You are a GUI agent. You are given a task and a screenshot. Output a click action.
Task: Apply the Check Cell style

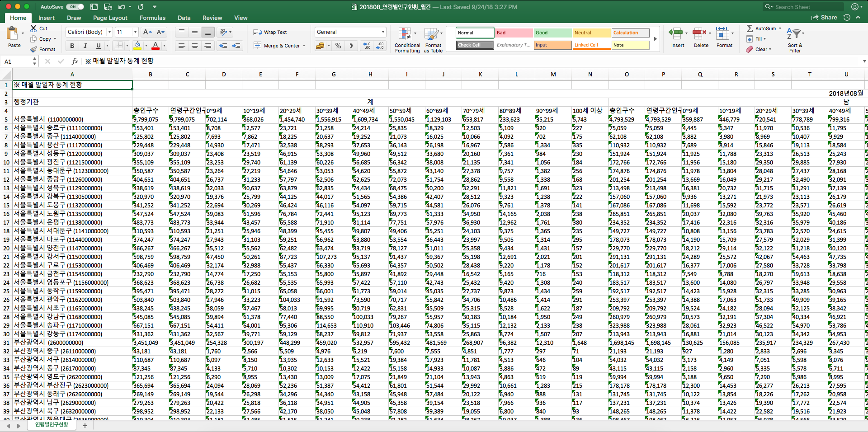pyautogui.click(x=475, y=45)
